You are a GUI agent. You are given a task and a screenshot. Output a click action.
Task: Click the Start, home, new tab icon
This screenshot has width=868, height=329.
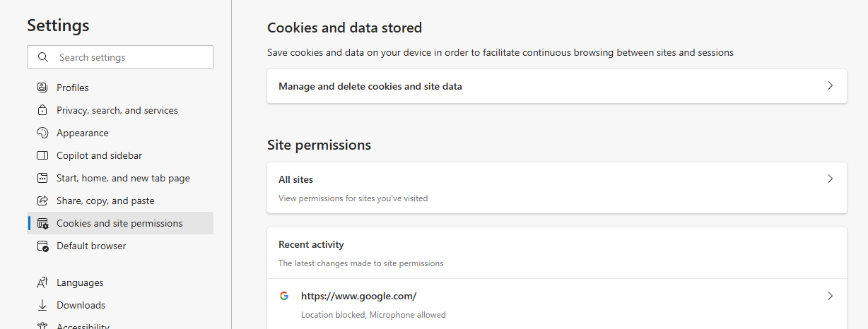click(42, 178)
